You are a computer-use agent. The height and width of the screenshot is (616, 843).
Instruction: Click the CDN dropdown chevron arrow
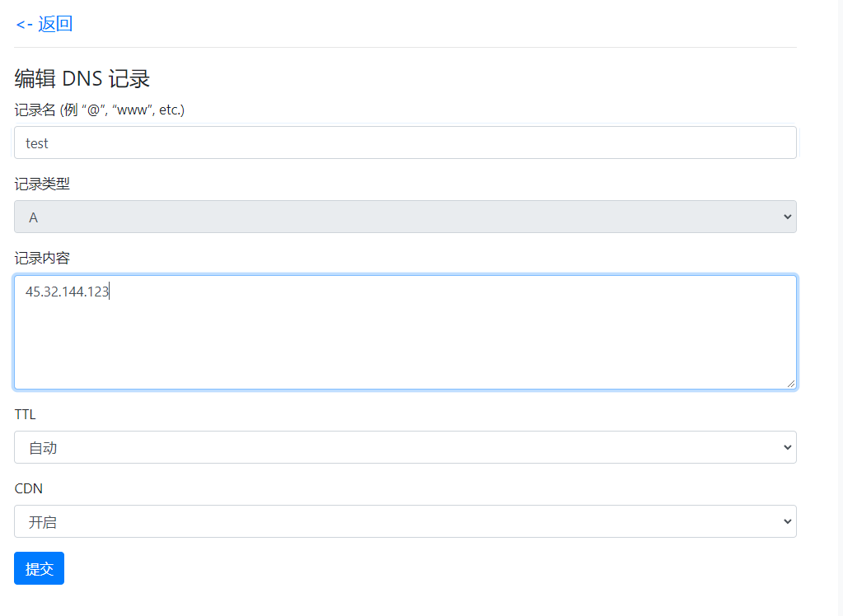(787, 521)
